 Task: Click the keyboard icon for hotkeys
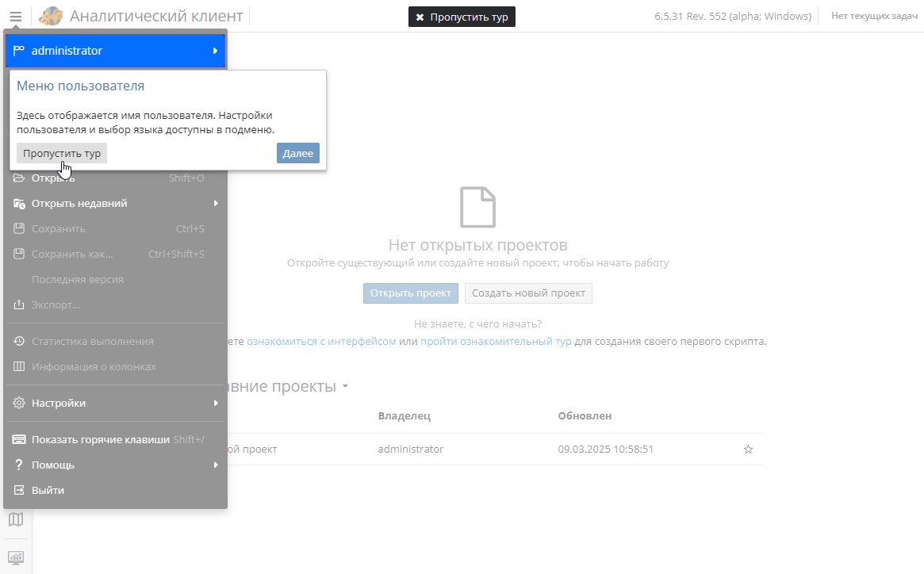click(20, 439)
